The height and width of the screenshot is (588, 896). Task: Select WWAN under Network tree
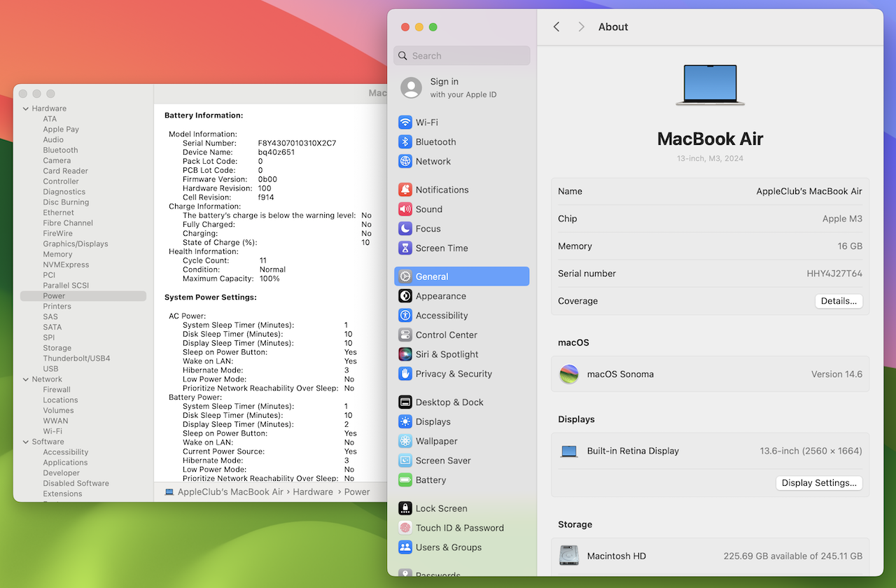[x=55, y=421]
